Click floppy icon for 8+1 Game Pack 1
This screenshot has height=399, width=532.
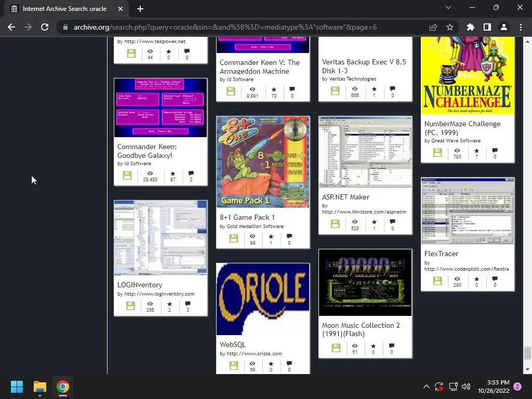click(234, 238)
